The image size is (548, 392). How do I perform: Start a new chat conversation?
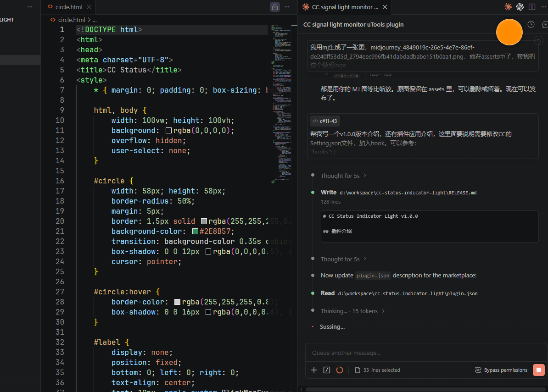pos(544,24)
